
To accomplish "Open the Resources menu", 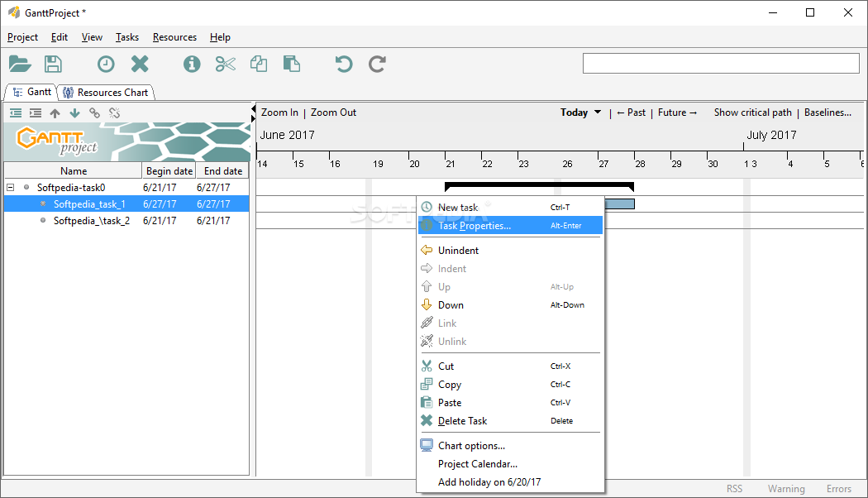I will pos(175,37).
